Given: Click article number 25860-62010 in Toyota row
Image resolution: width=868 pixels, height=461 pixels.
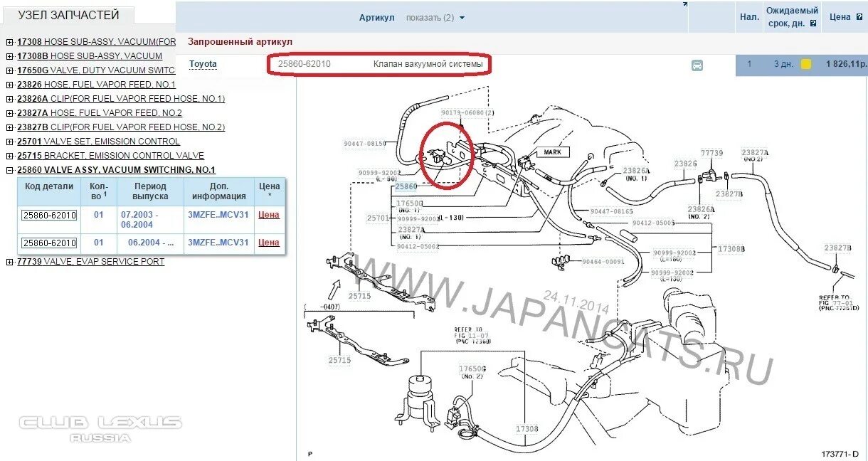Looking at the screenshot, I should point(305,64).
